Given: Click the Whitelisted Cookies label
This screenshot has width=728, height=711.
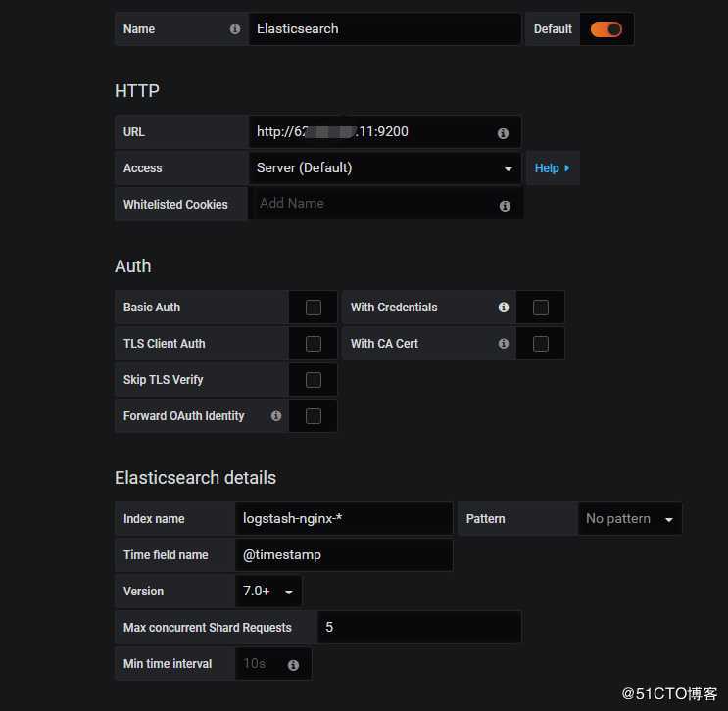Looking at the screenshot, I should (175, 205).
